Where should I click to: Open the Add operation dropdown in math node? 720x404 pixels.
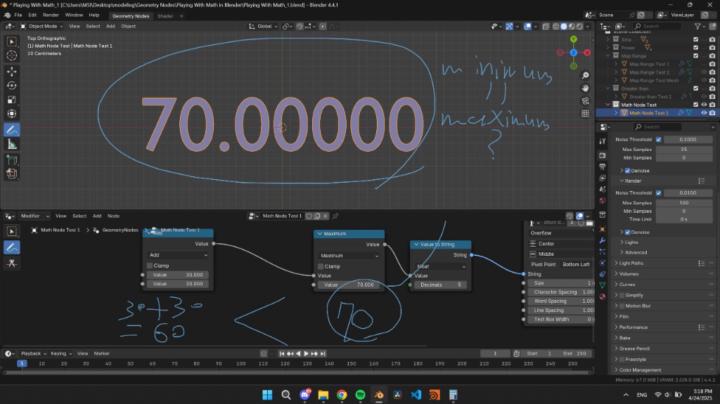click(176, 255)
